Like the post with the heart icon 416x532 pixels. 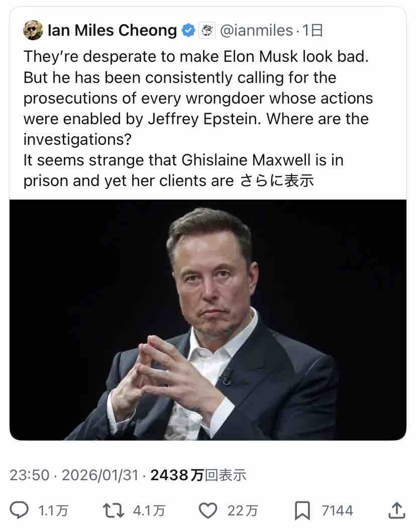pyautogui.click(x=207, y=511)
